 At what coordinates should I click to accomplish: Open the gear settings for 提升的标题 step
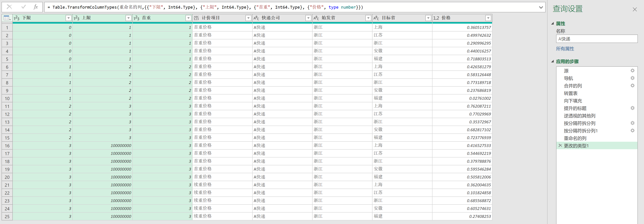click(x=632, y=108)
